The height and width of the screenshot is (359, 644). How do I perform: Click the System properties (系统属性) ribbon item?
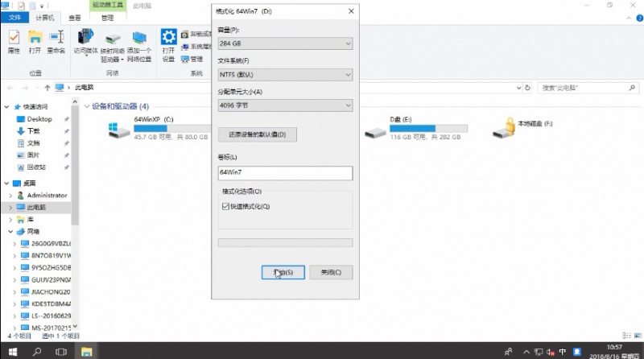[x=196, y=47]
